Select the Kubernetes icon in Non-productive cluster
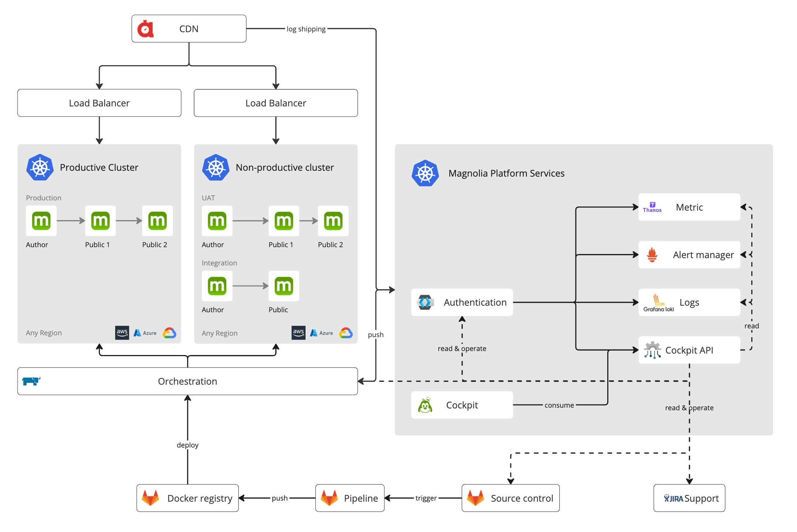The width and height of the screenshot is (797, 532). point(216,167)
